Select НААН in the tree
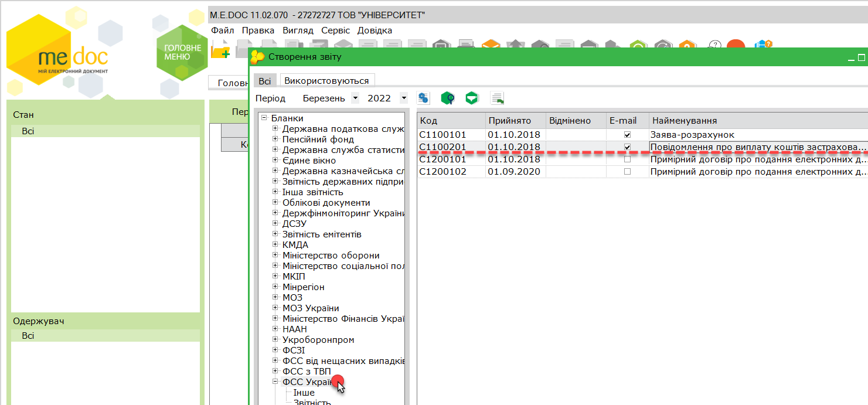 [295, 329]
